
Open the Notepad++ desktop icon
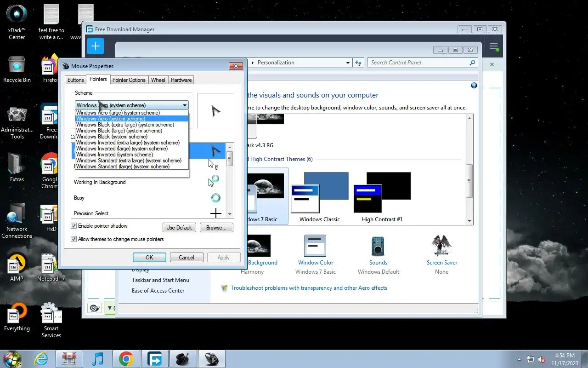51,267
